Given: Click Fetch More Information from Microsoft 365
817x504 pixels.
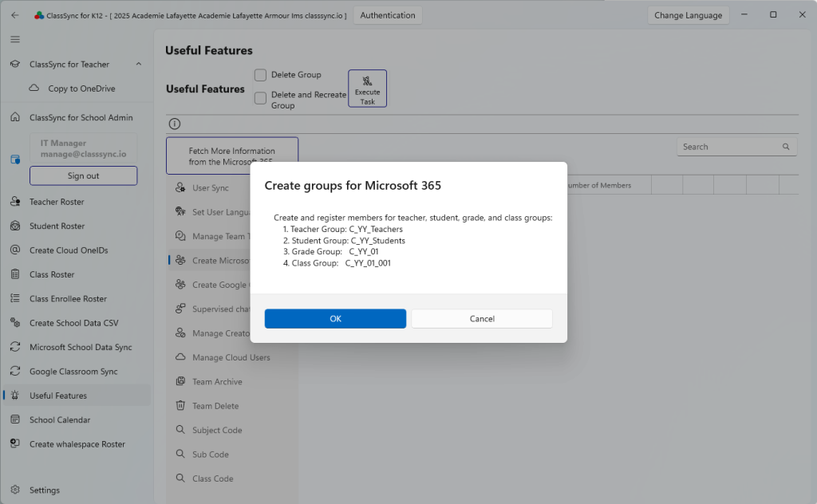Looking at the screenshot, I should (x=232, y=156).
